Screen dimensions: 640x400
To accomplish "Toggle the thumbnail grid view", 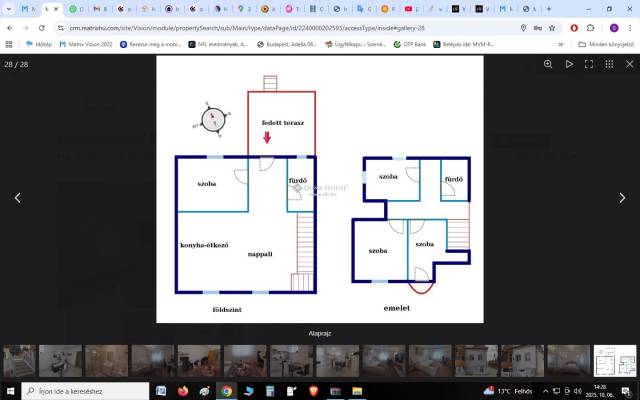I will pos(609,64).
